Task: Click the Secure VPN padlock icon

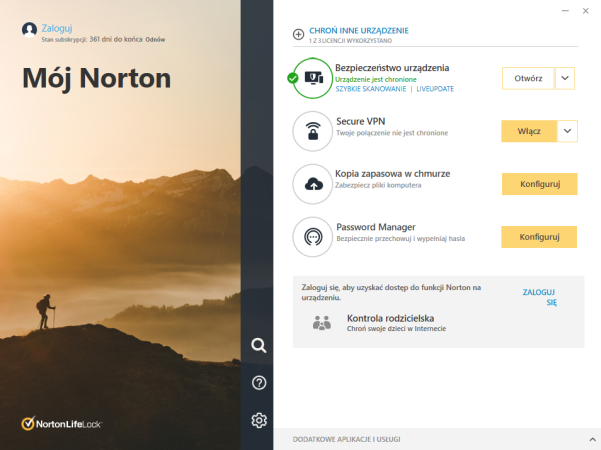Action: point(313,131)
